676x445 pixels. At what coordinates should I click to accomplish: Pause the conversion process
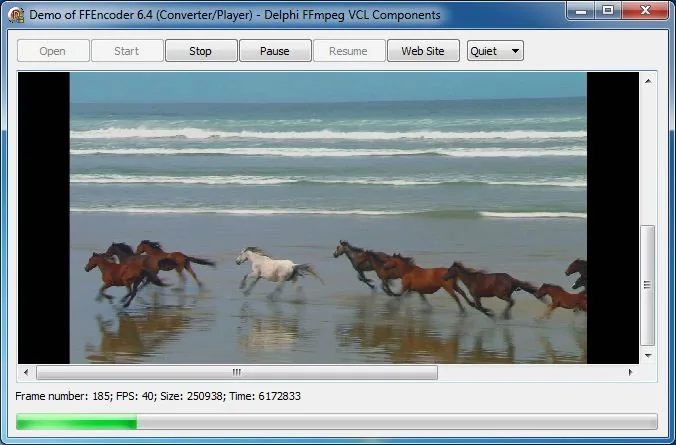275,51
